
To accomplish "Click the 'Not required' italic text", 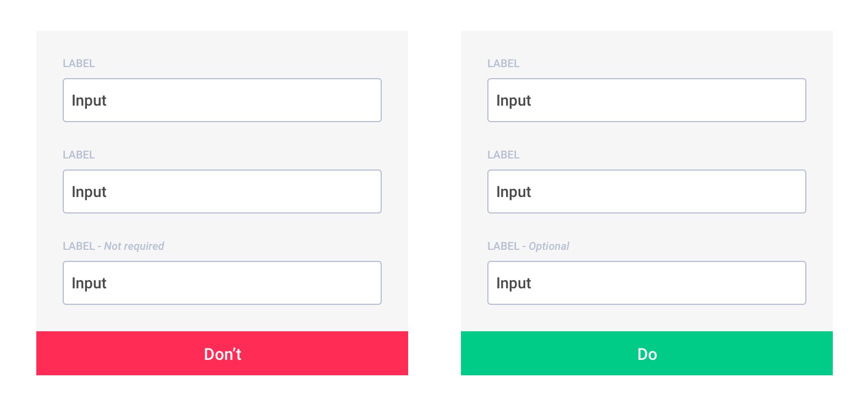I will (134, 247).
